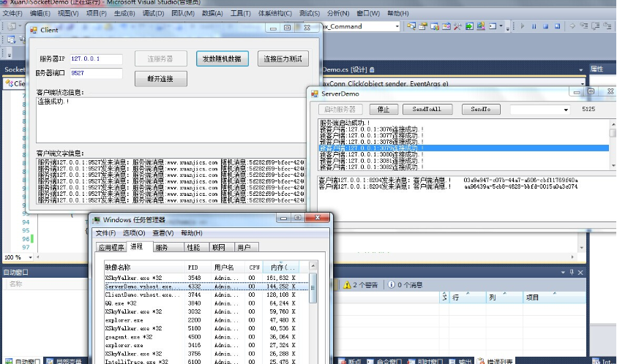Select 局部变量 bottom tab
This screenshot has height=364, width=617.
coord(64,361)
